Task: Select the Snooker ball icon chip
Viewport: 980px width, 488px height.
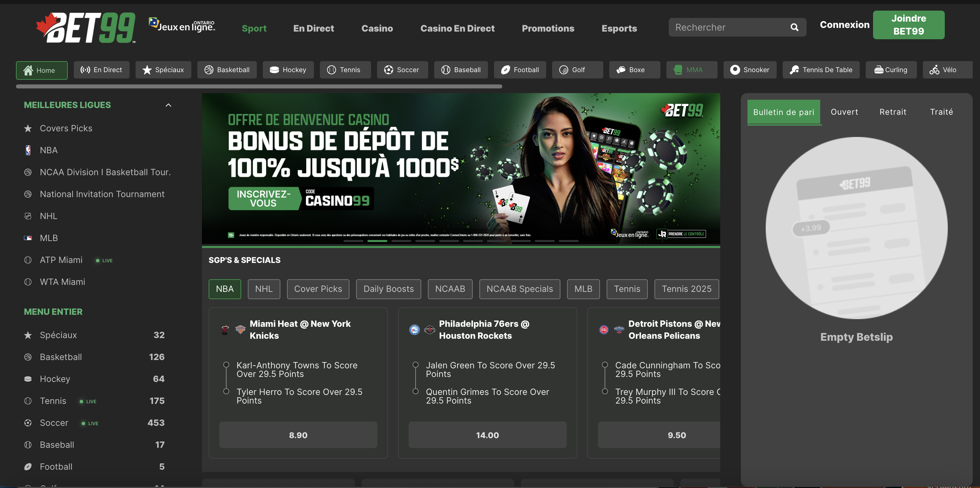Action: [749, 70]
